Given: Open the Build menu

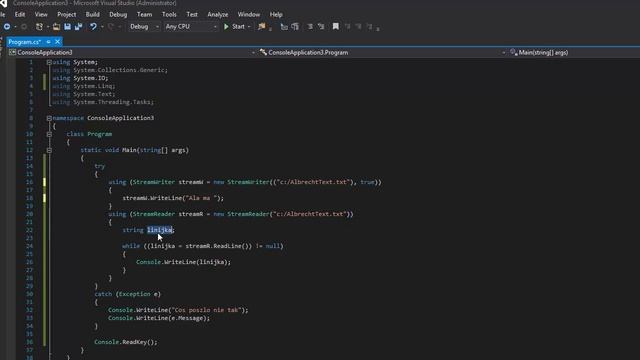Looking at the screenshot, I should tap(92, 14).
